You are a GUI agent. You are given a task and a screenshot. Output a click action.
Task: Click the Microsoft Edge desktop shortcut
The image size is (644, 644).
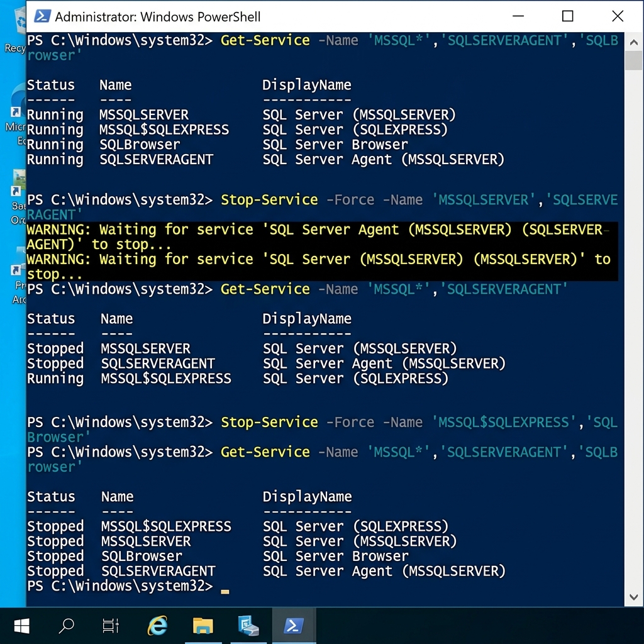[16, 114]
